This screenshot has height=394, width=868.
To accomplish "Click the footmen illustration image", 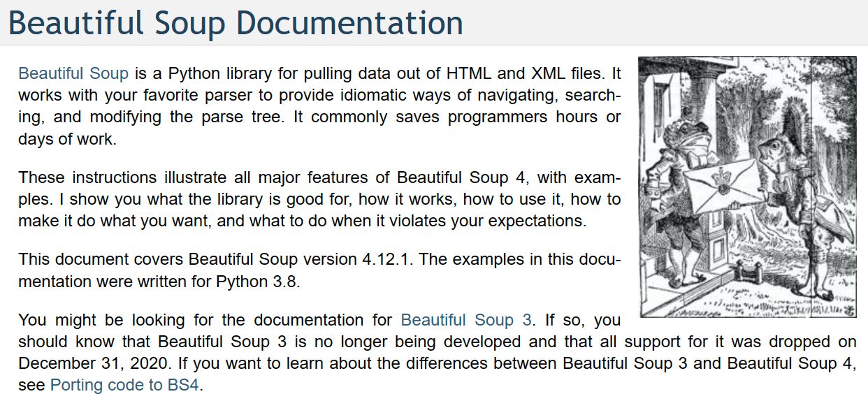I will (748, 187).
